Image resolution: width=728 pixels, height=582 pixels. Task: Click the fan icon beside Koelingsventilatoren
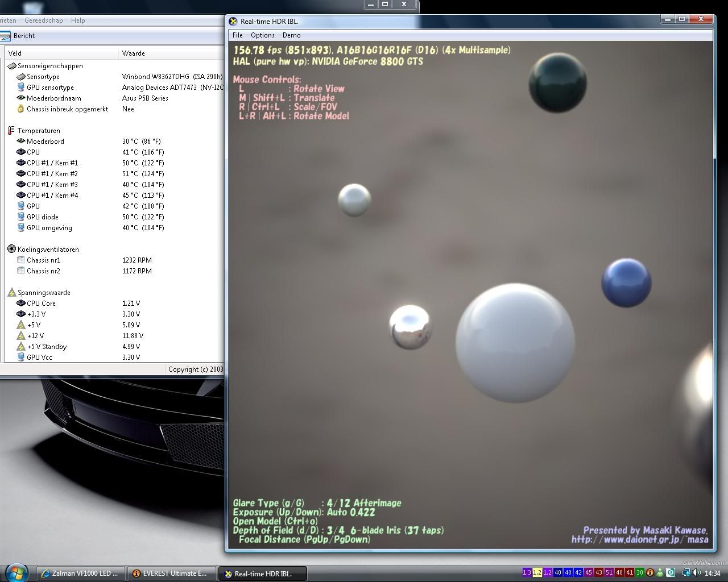(11, 250)
